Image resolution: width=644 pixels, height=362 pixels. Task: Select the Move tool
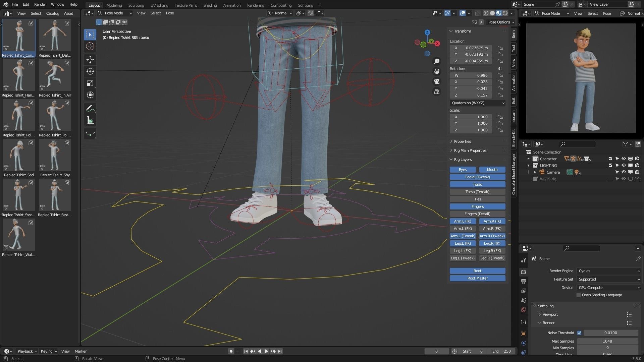click(90, 60)
